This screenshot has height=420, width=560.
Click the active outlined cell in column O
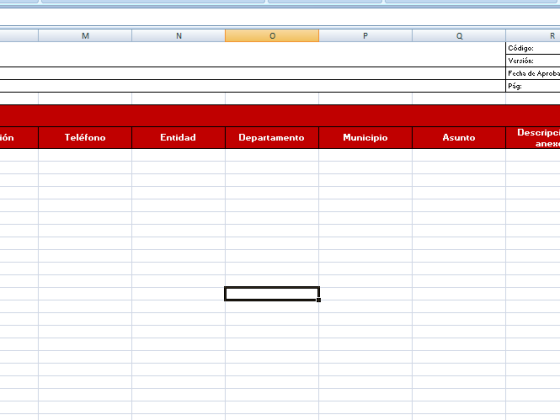click(x=272, y=294)
